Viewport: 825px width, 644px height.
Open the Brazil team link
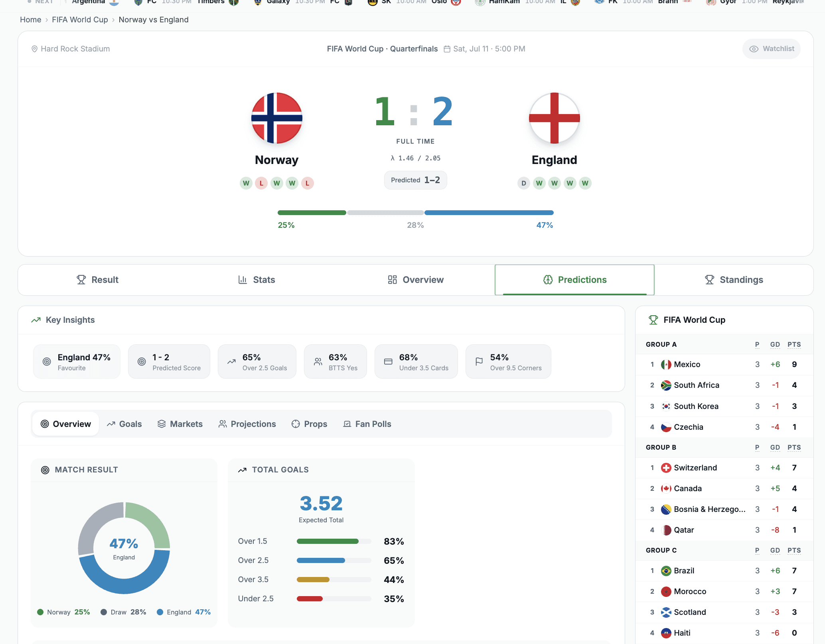pos(684,571)
